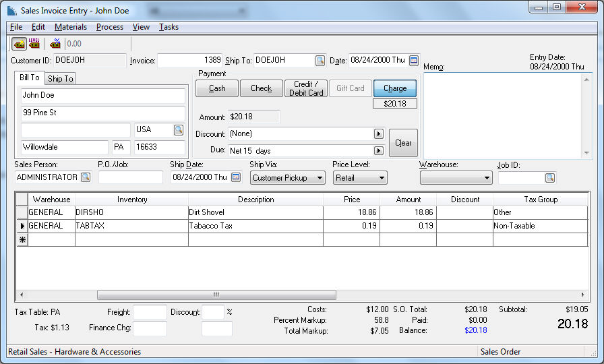Viewport: 604px width, 364px height.
Task: Minimize the Sales Invoice Entry window
Action: coord(539,7)
